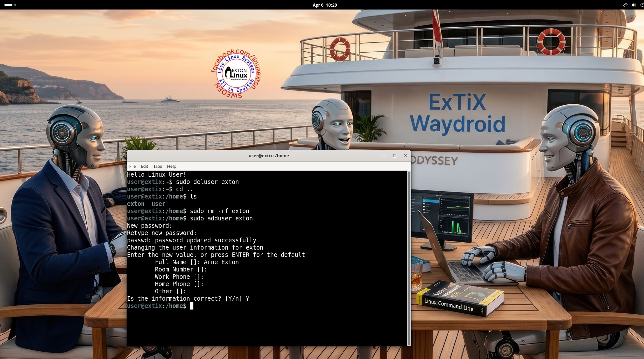Open the Edit menu
644x359 pixels.
(144, 166)
